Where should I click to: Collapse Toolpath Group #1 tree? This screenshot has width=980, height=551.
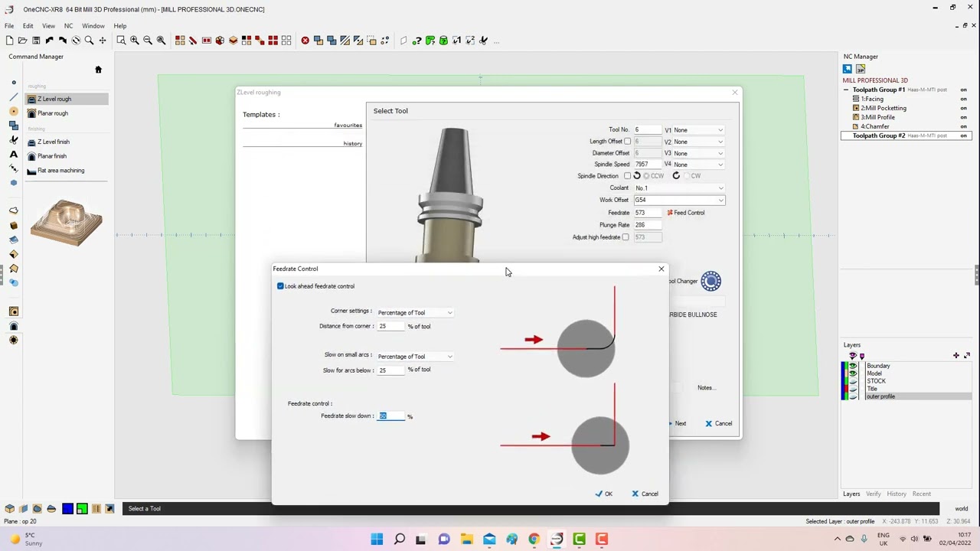coord(846,90)
